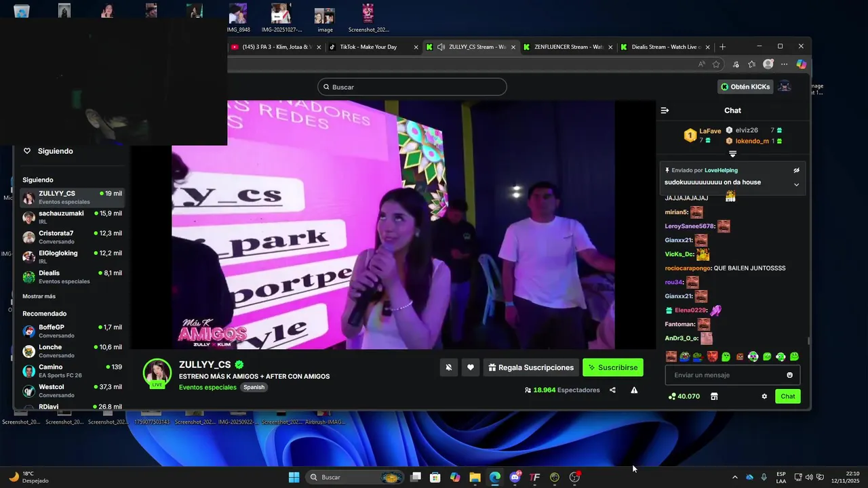Open the Eventos especiales category link
The width and height of the screenshot is (868, 488).
point(208,388)
